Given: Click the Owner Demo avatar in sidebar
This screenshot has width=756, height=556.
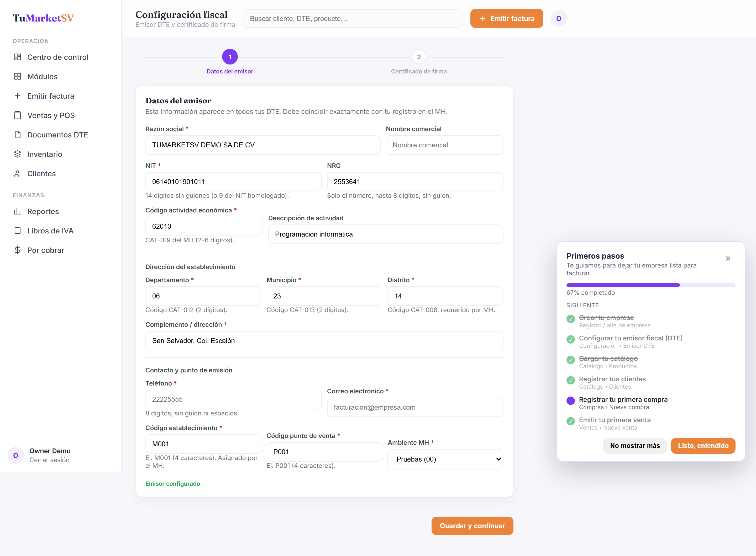Looking at the screenshot, I should pos(16,455).
